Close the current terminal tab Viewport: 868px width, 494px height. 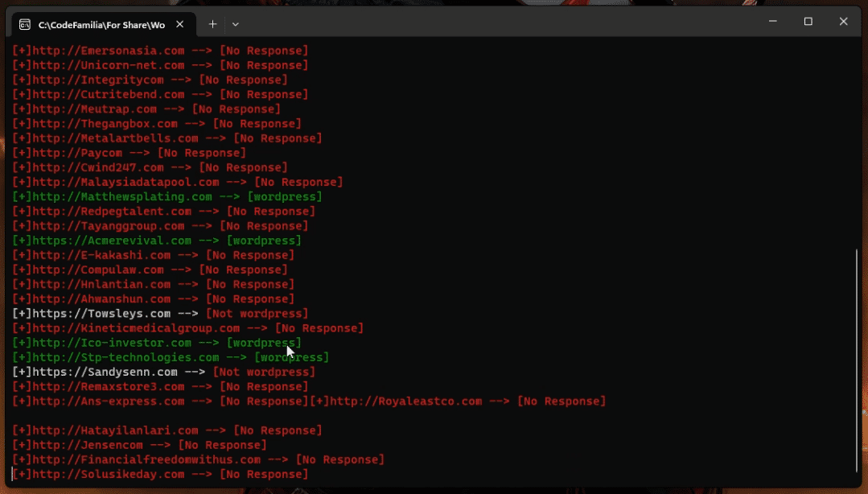click(181, 24)
